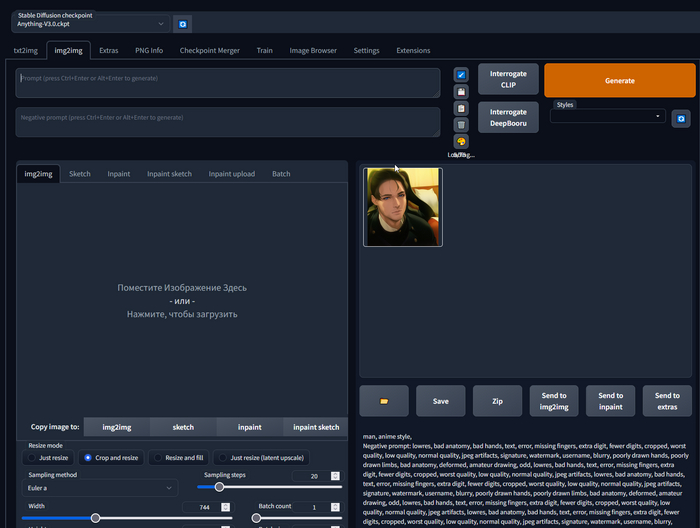The image size is (700, 528).
Task: Click the trash icon to clear prompt
Action: pos(461,125)
